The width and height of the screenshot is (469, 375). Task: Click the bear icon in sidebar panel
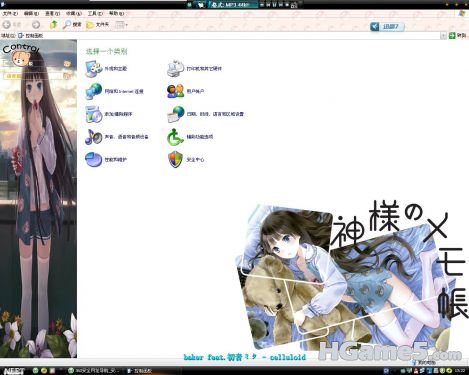(21, 59)
